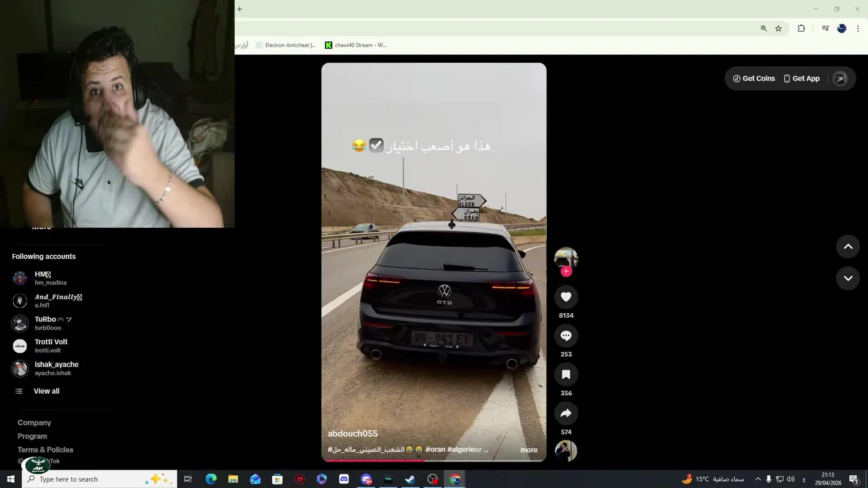Open comments via the speech bubble icon
This screenshot has width=868, height=488.
tap(566, 335)
